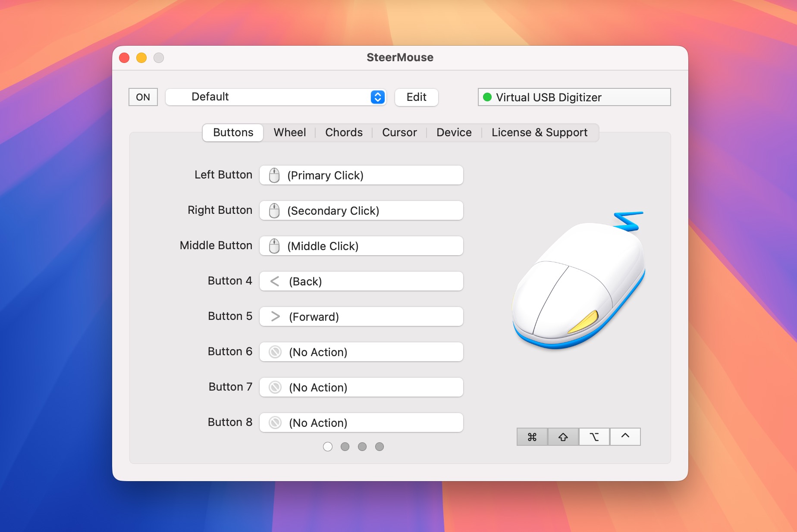Go to the second page indicator dot
This screenshot has height=532, width=797.
pos(345,447)
